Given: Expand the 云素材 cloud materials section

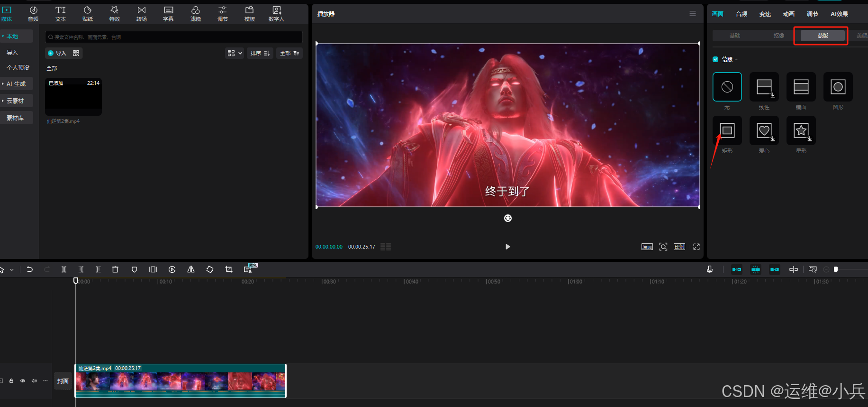Looking at the screenshot, I should pyautogui.click(x=3, y=101).
